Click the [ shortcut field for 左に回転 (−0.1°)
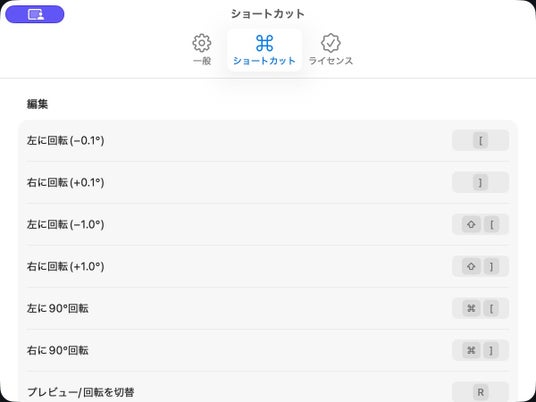This screenshot has height=402, width=536. [x=481, y=140]
